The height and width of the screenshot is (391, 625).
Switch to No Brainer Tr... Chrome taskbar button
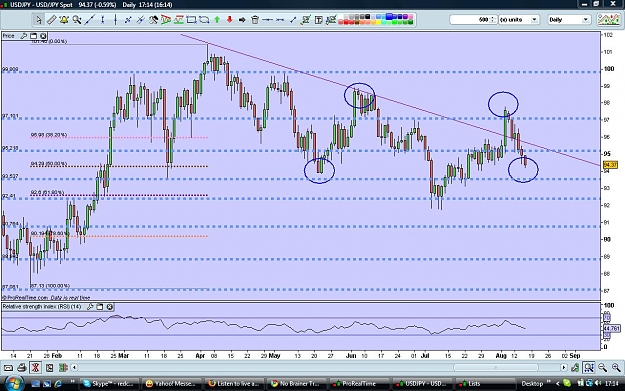pyautogui.click(x=296, y=383)
